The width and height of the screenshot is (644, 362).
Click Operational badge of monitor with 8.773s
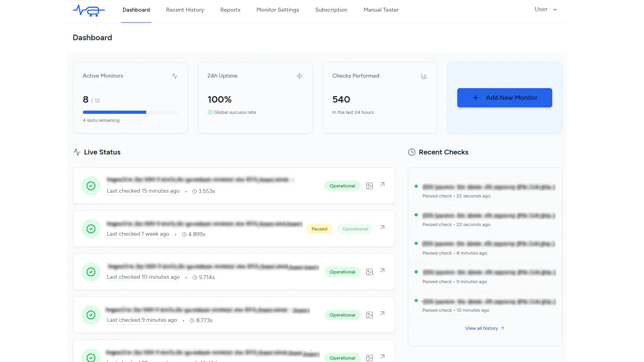343,315
